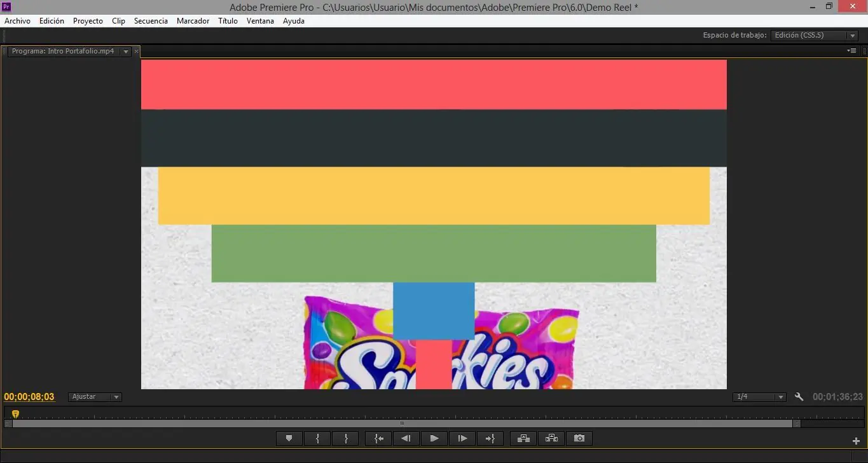Image resolution: width=868 pixels, height=463 pixels.
Task: Open the workspace dropdown Edición (CS5.5)
Action: point(815,36)
